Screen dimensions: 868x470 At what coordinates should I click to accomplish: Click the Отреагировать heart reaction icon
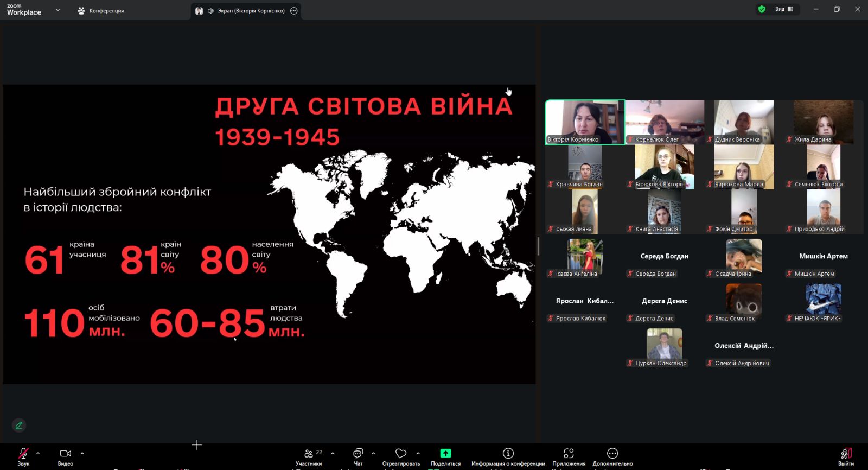click(x=401, y=454)
